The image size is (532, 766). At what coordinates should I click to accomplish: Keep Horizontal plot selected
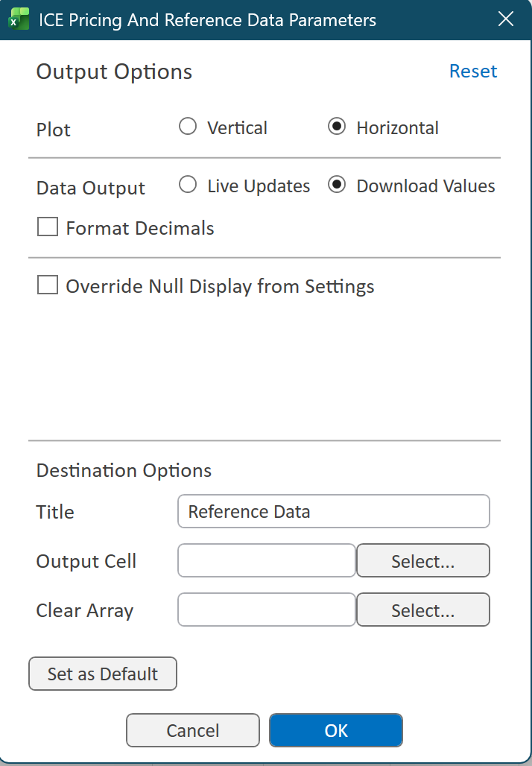pyautogui.click(x=338, y=126)
